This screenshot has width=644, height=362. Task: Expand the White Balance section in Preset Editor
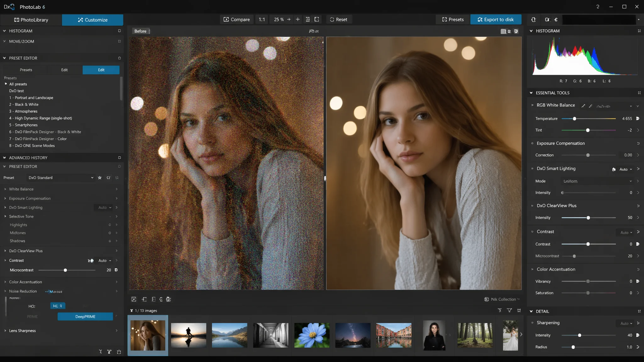pyautogui.click(x=5, y=189)
